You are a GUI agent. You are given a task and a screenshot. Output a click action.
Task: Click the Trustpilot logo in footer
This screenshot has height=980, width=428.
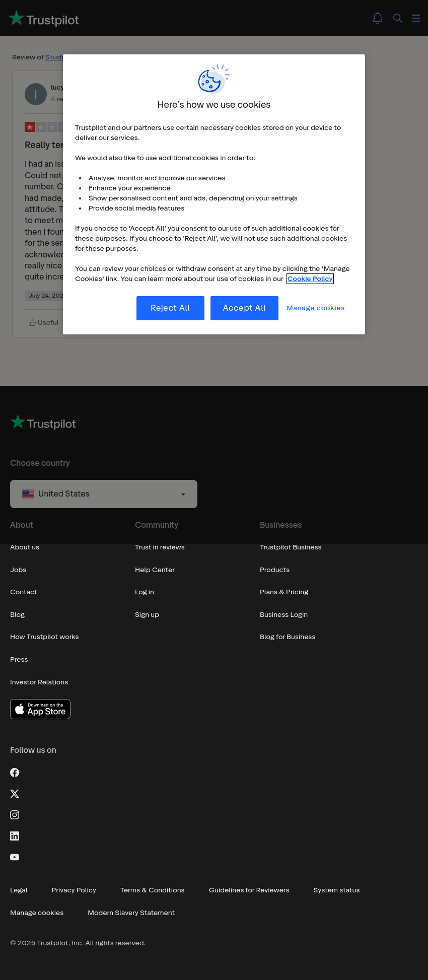tap(43, 423)
